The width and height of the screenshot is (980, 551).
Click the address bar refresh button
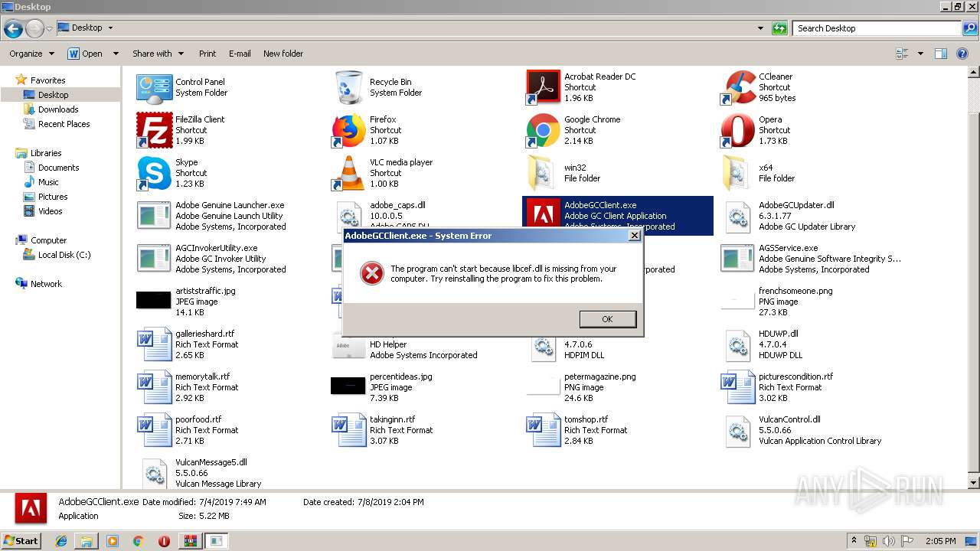pos(779,28)
